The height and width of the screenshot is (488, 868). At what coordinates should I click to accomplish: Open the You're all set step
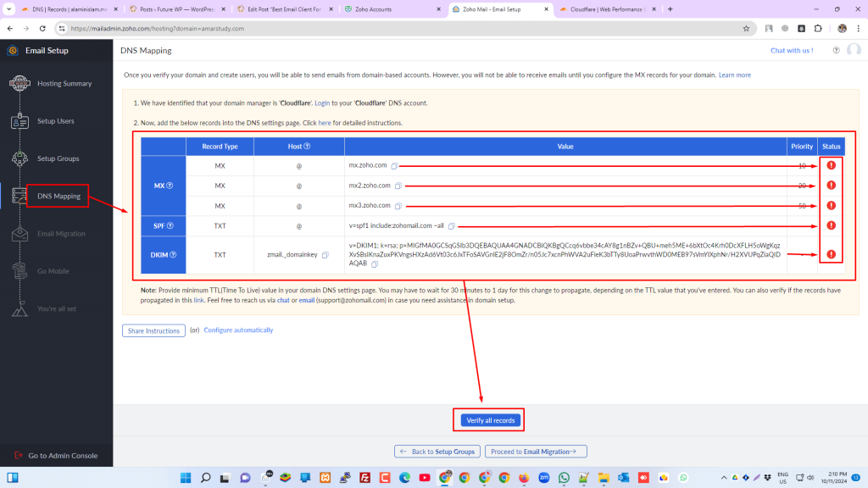point(57,308)
